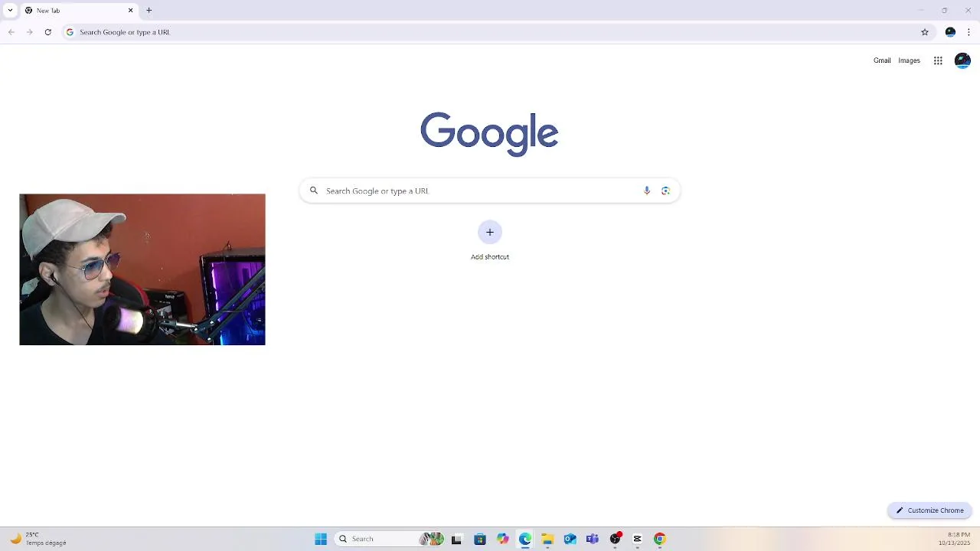This screenshot has height=551, width=980.
Task: Click the browser back arrow
Action: click(x=11, y=32)
